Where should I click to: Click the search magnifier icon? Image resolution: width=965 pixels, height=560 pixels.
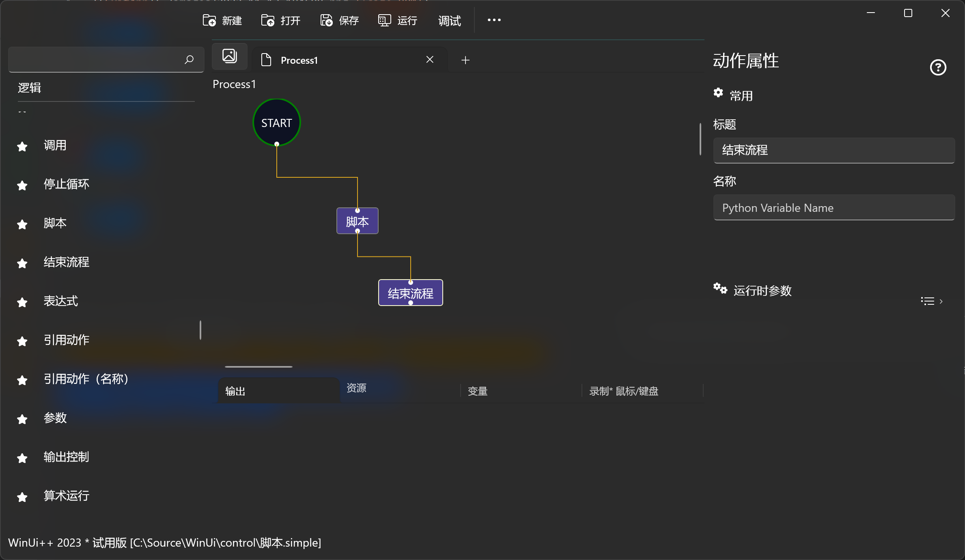(189, 60)
